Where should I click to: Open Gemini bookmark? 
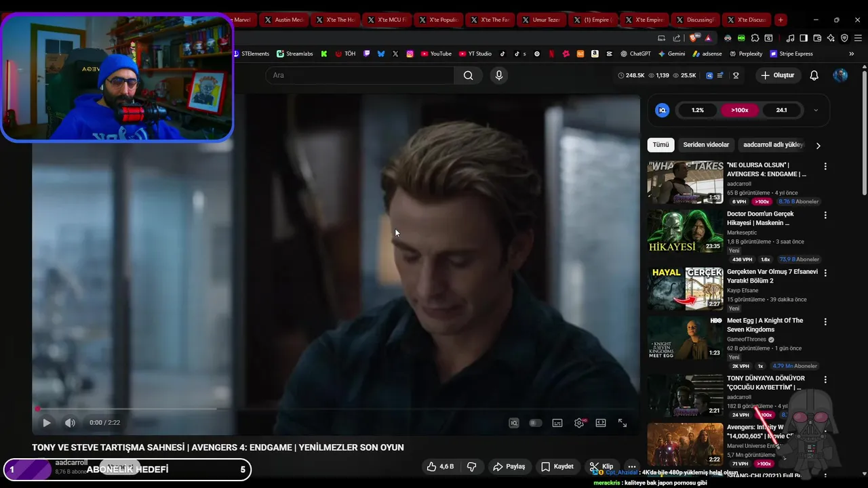[x=671, y=54]
